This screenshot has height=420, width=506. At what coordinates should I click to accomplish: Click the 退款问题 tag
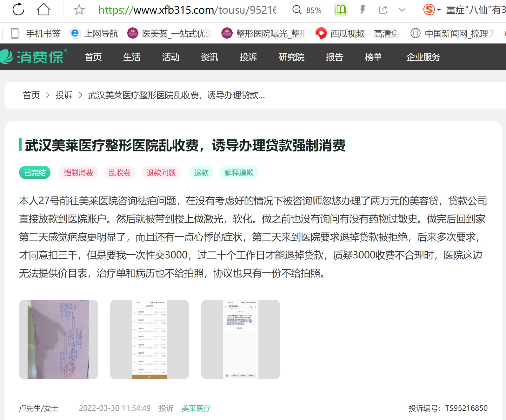click(161, 173)
